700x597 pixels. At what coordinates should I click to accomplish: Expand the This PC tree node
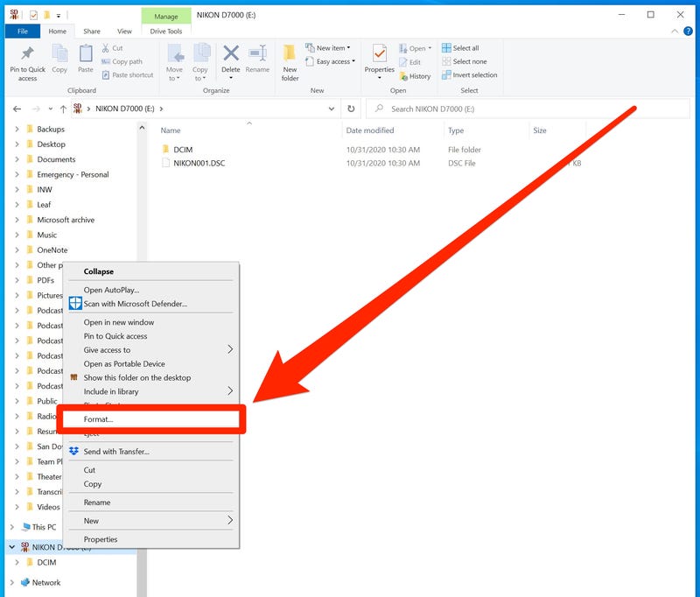coord(12,527)
